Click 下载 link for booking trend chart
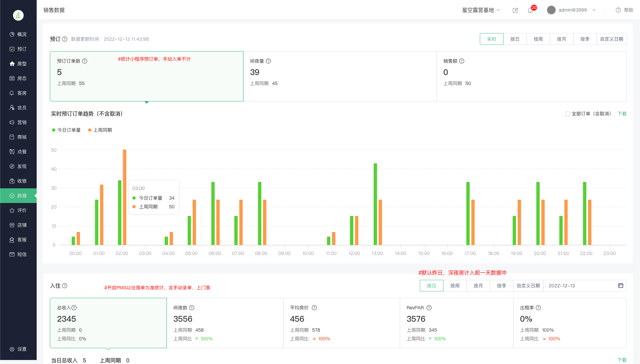 pyautogui.click(x=622, y=114)
